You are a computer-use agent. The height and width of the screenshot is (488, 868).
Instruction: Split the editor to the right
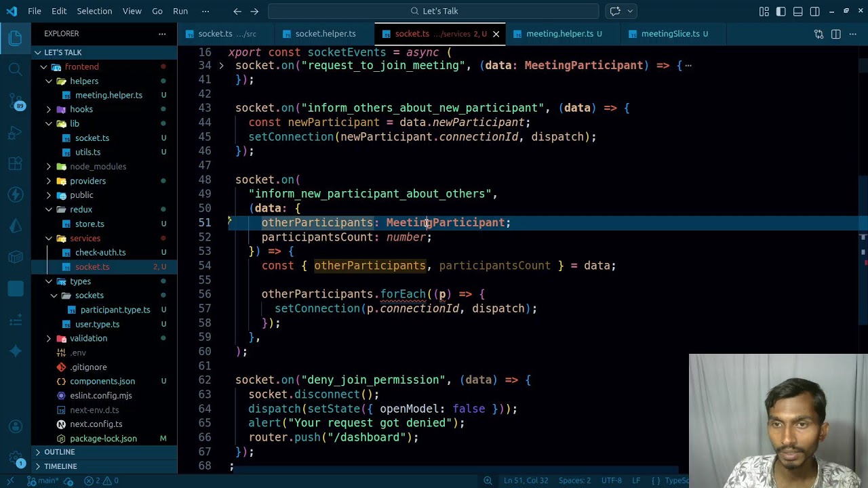pyautogui.click(x=835, y=34)
